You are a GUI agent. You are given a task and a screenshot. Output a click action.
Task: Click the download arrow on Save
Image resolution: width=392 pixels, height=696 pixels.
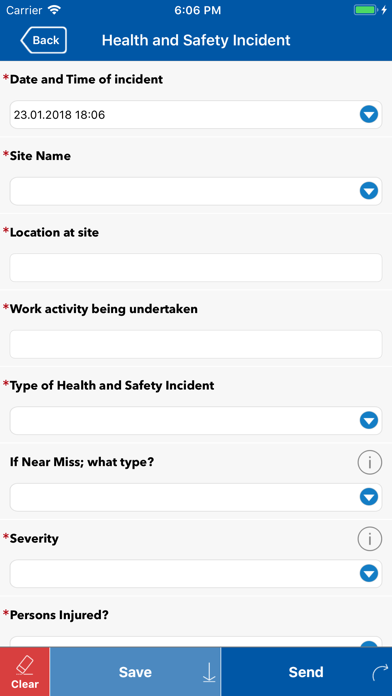[209, 672]
